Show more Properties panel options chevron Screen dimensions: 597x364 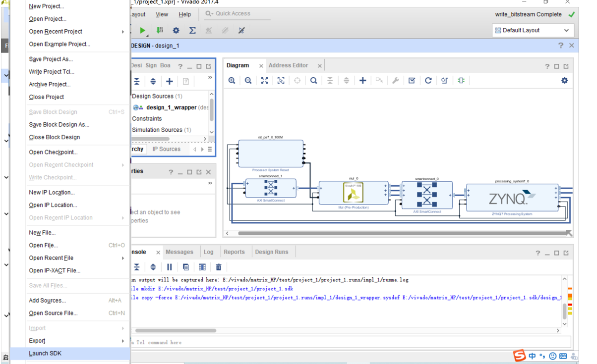210,183
